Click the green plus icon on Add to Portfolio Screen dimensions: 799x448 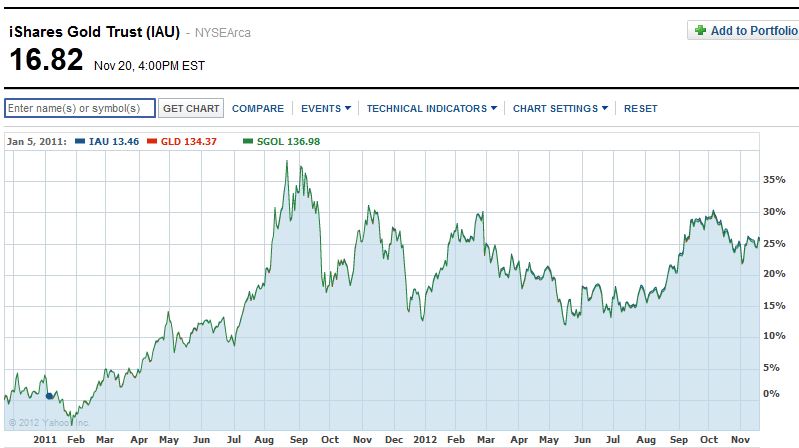click(x=701, y=31)
